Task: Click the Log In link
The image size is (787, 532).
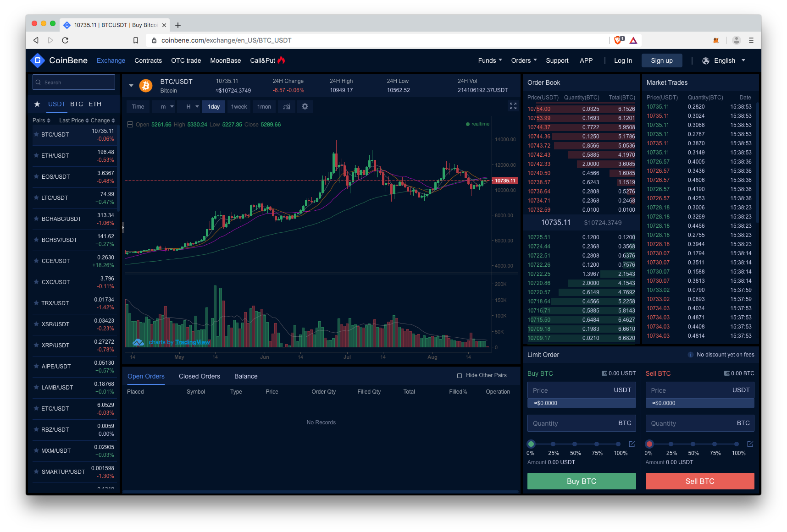Action: click(623, 60)
